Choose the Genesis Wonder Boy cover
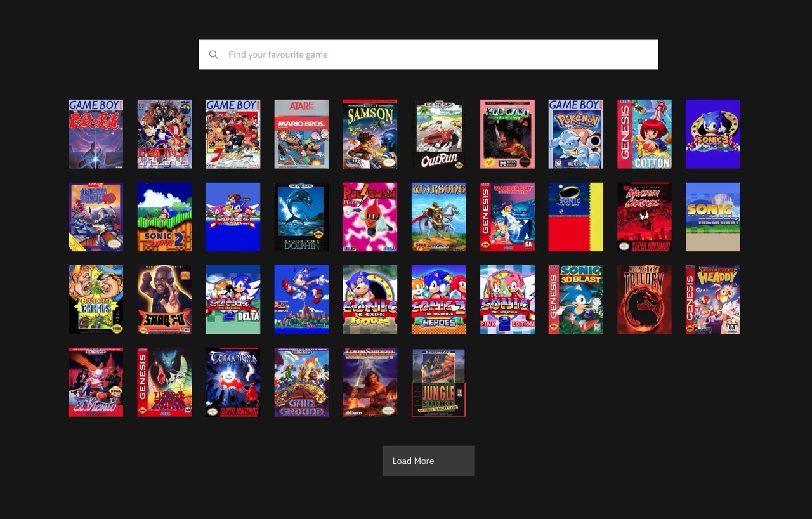The height and width of the screenshot is (519, 812). 507,217
